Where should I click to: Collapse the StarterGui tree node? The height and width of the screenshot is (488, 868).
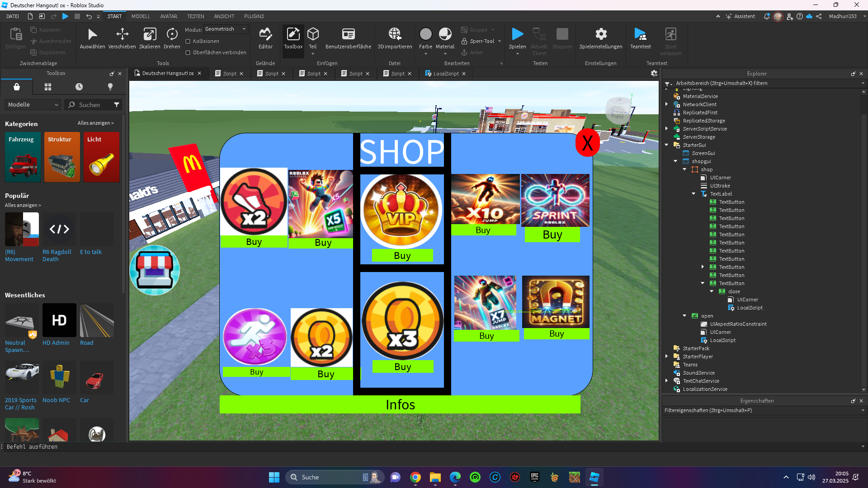[666, 145]
